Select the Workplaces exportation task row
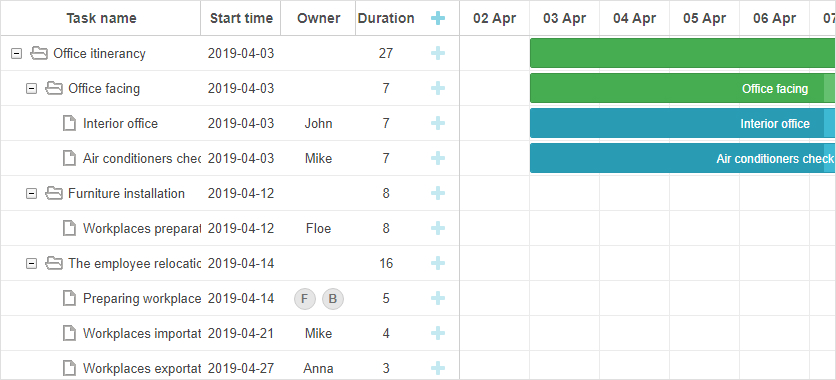The width and height of the screenshot is (836, 380). (x=230, y=368)
